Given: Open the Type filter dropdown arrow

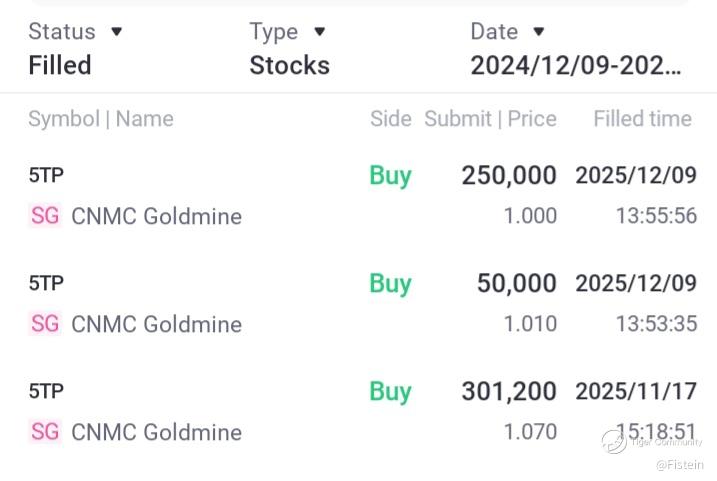Looking at the screenshot, I should click(x=320, y=32).
